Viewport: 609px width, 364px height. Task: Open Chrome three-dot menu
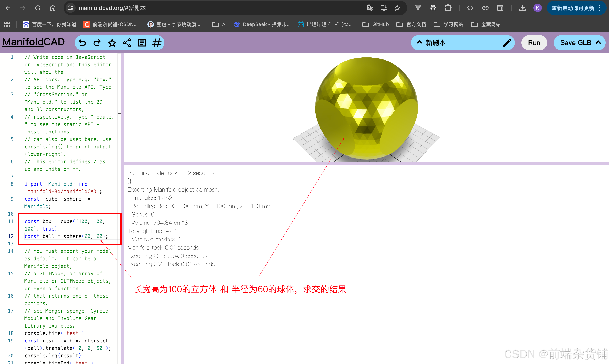(600, 8)
